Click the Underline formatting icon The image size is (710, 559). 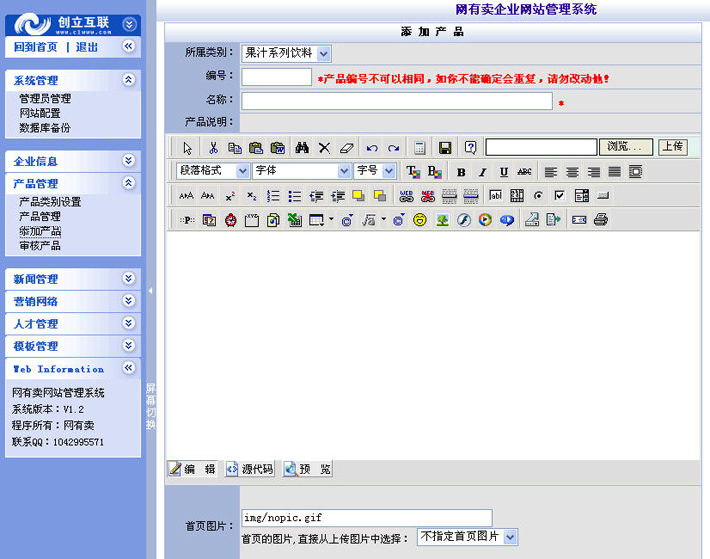(x=504, y=172)
